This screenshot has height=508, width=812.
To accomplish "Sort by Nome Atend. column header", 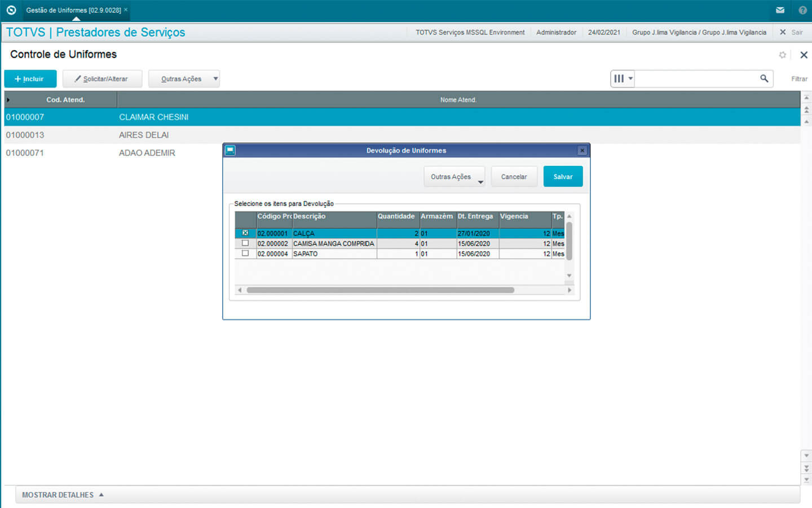I will (458, 100).
